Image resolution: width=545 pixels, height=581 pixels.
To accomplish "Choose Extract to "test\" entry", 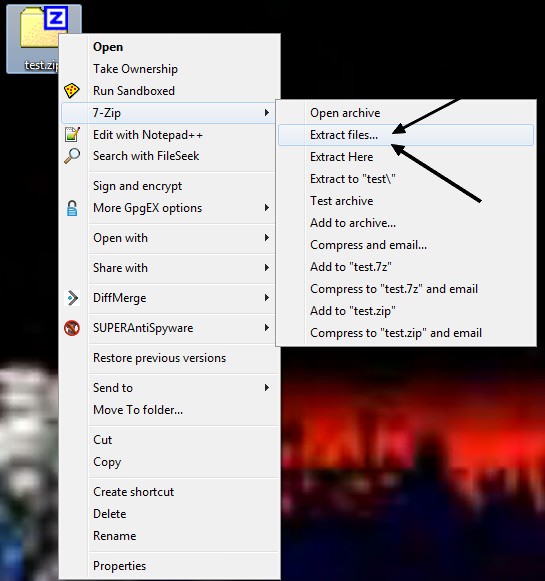I will pyautogui.click(x=352, y=179).
